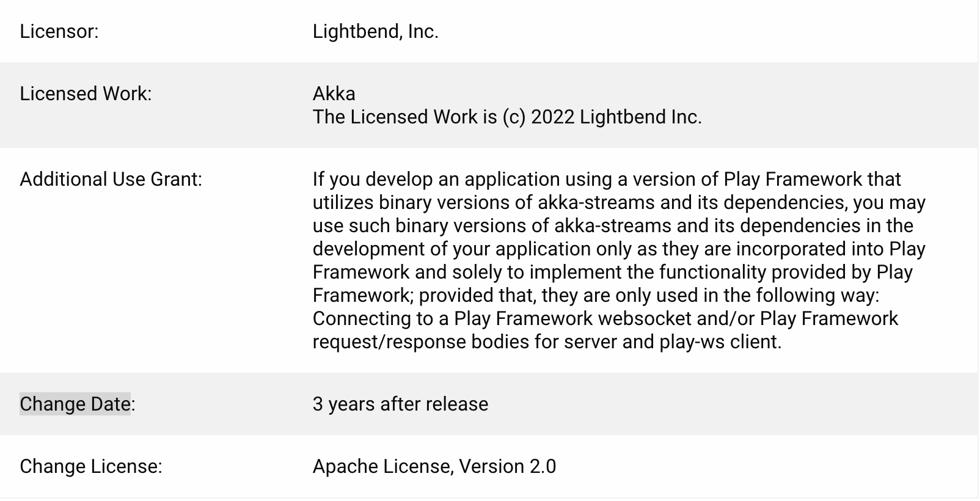The image size is (980, 501).
Task: Click "request/response" in the grant paragraph
Action: (389, 342)
